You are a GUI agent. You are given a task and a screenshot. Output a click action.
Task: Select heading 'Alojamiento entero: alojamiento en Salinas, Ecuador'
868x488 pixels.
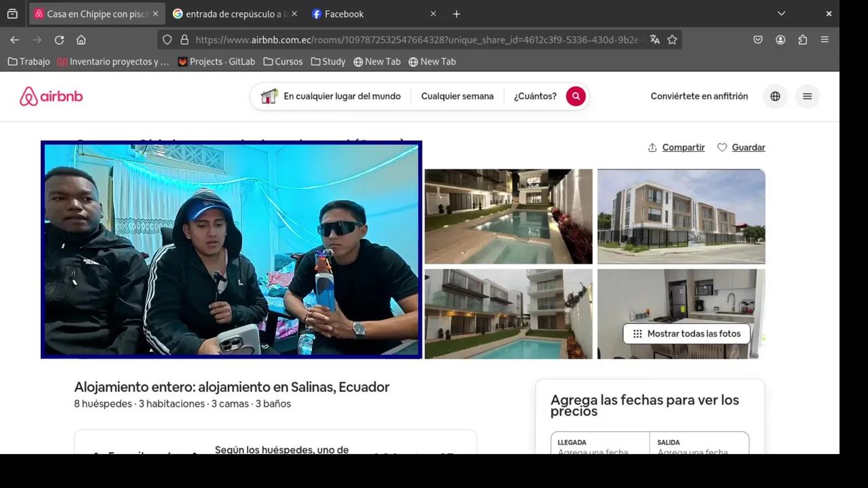coord(232,387)
